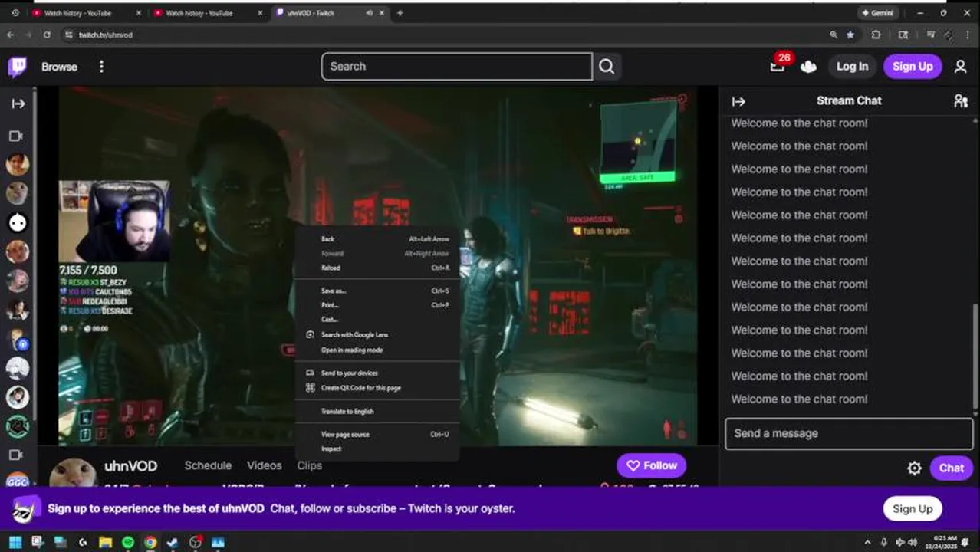Choose Open in reading mode

click(x=377, y=350)
